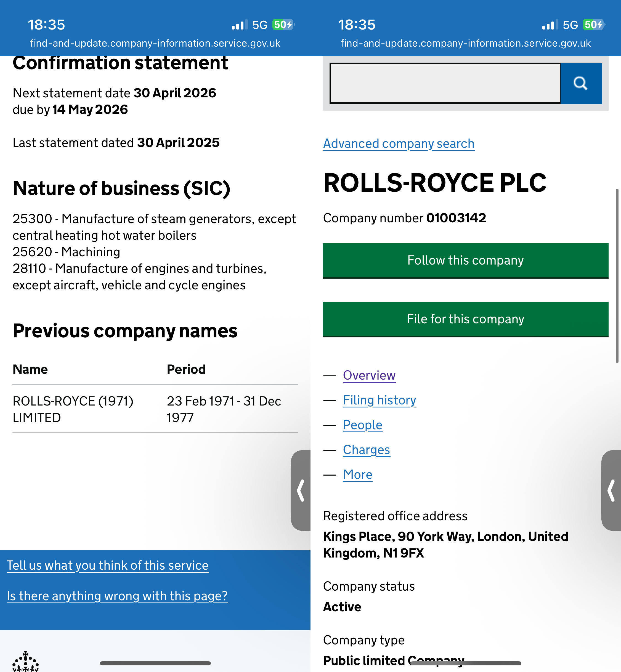This screenshot has height=672, width=621.
Task: Tap the 18:35 clock on the right screen
Action: [x=357, y=25]
